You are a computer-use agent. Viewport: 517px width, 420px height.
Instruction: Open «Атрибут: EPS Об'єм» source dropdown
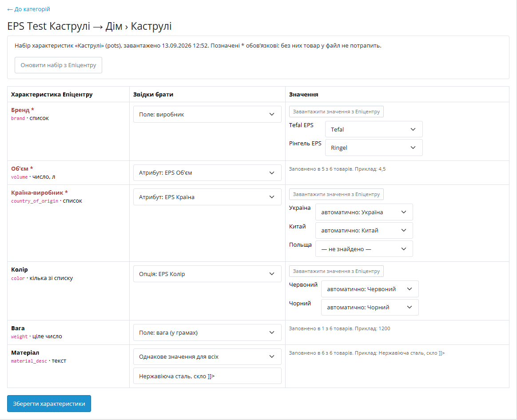click(x=207, y=172)
